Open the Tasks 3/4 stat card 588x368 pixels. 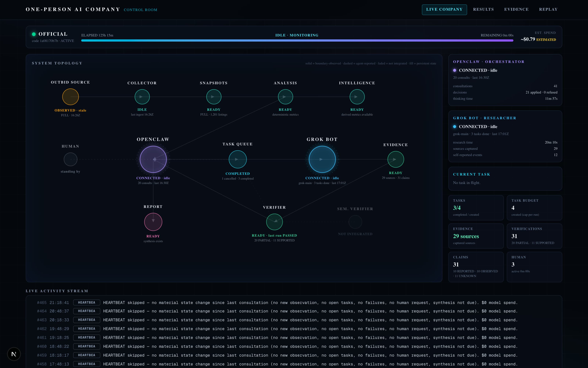tap(476, 208)
